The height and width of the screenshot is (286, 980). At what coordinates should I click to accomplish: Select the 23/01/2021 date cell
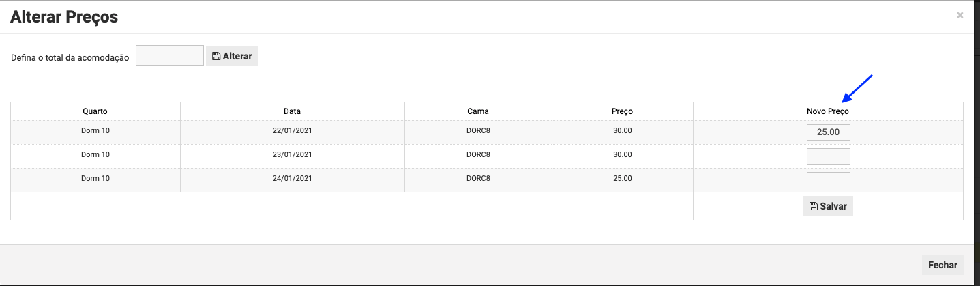point(292,154)
